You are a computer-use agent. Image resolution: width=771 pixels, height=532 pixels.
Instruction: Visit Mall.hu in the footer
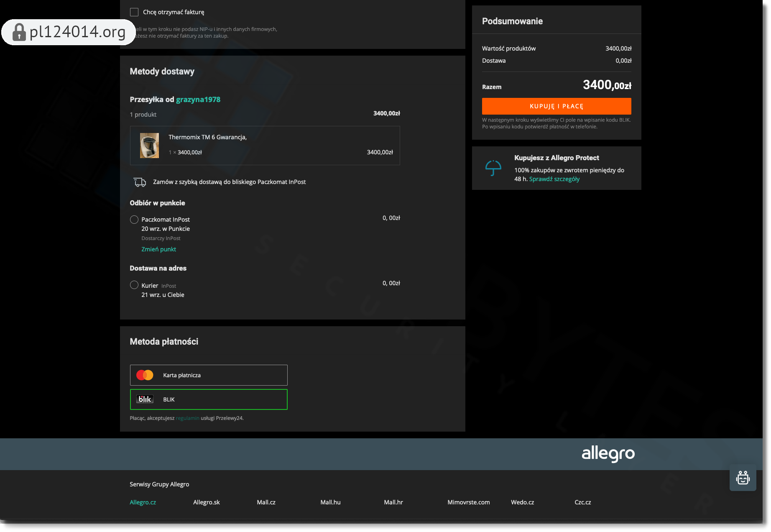[x=330, y=502]
